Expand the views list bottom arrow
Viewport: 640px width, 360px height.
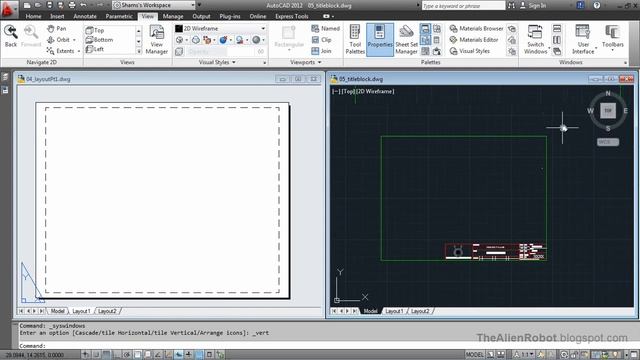point(139,51)
